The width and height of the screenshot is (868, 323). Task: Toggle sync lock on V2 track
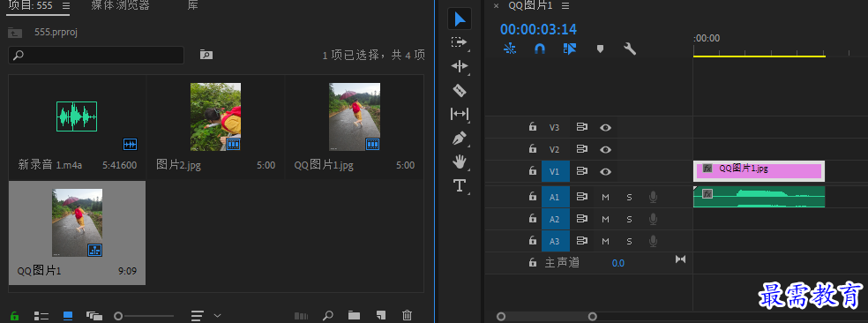[582, 149]
